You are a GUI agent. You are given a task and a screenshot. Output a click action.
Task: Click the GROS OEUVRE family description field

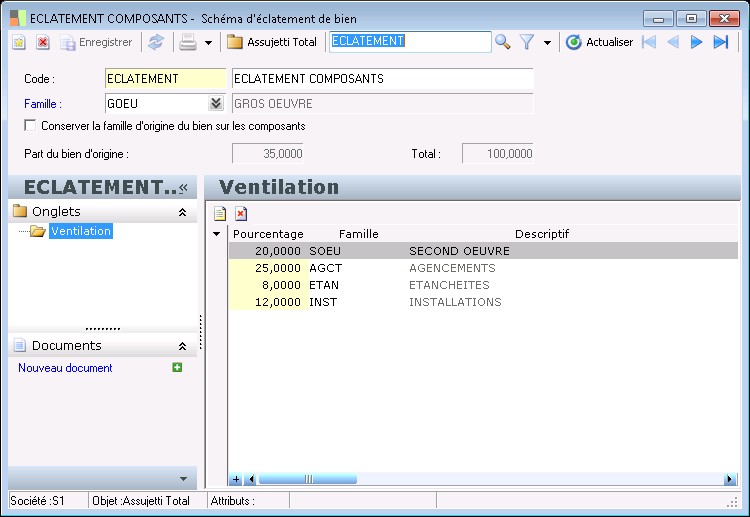382,103
